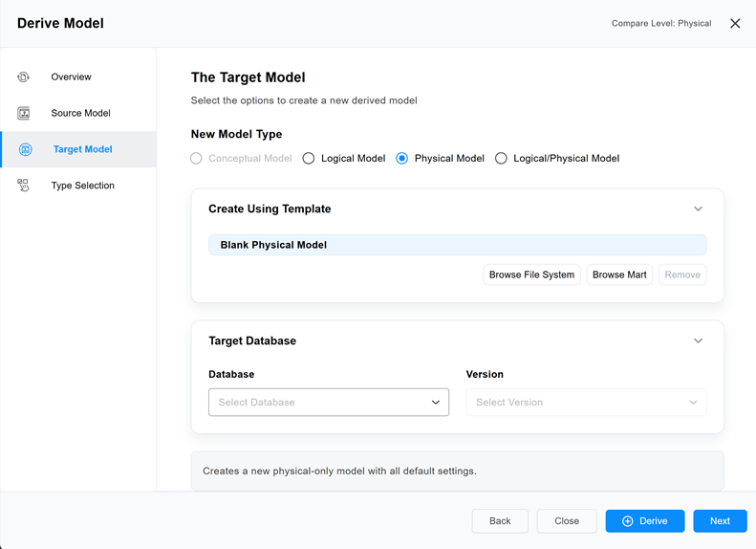Click the plus icon on Derive button
This screenshot has width=756, height=549.
(x=627, y=521)
